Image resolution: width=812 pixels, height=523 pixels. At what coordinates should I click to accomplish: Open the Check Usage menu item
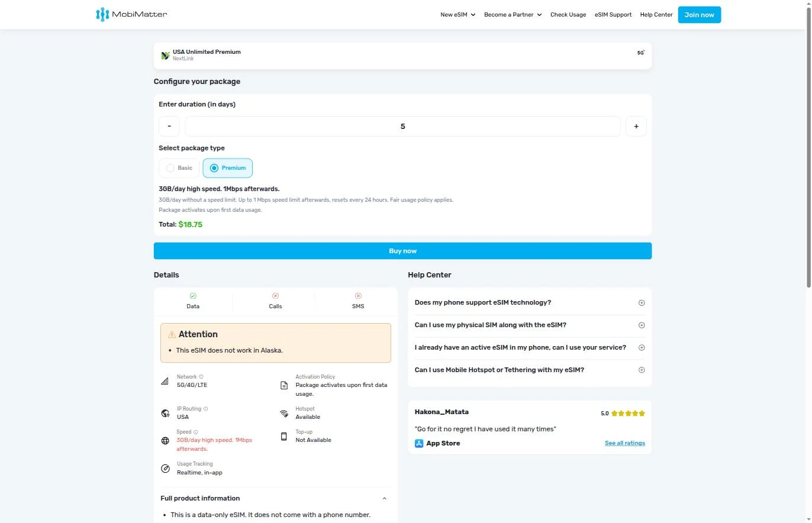pyautogui.click(x=568, y=15)
